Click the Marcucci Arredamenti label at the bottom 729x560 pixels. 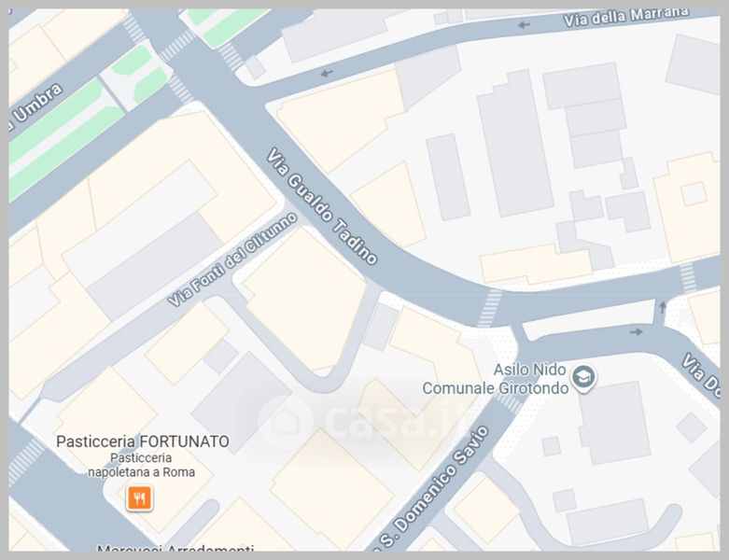[x=175, y=548]
